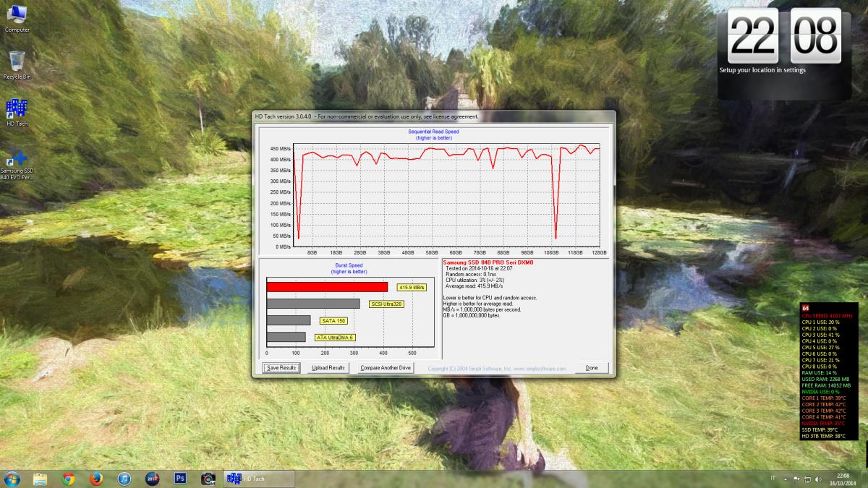The height and width of the screenshot is (488, 868).
Task: Click the 'SSD TEMP: 39°C' gadget line
Action: coord(821,430)
